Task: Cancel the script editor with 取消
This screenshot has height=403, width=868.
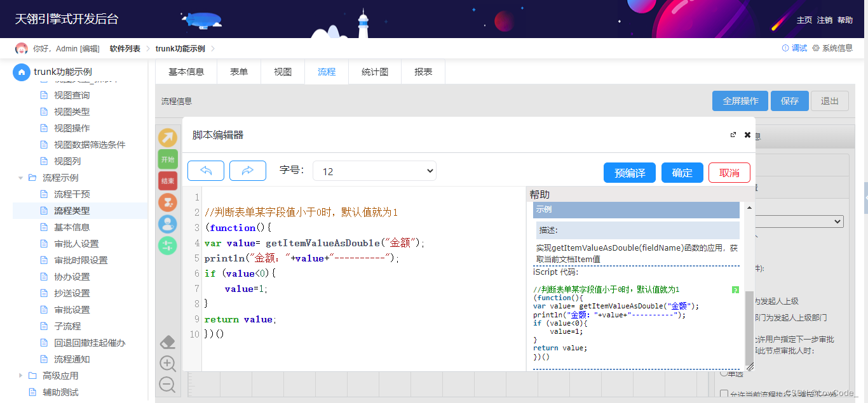Action: [x=729, y=173]
